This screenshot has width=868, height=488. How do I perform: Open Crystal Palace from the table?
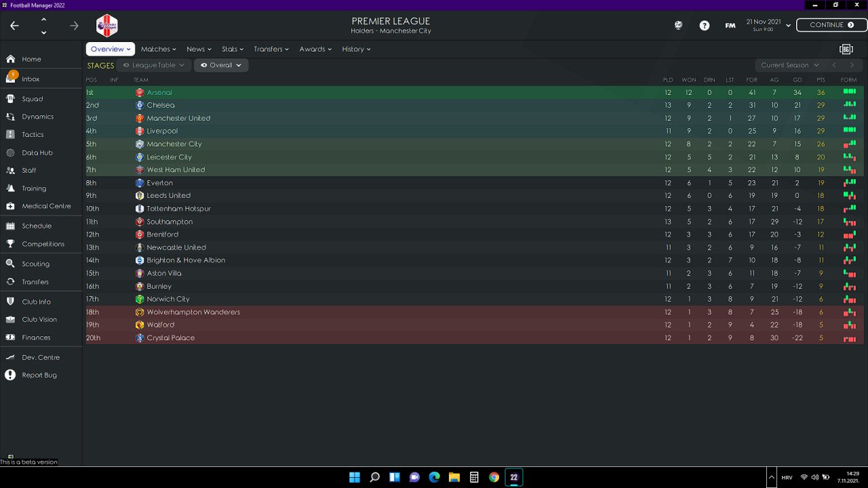(170, 338)
